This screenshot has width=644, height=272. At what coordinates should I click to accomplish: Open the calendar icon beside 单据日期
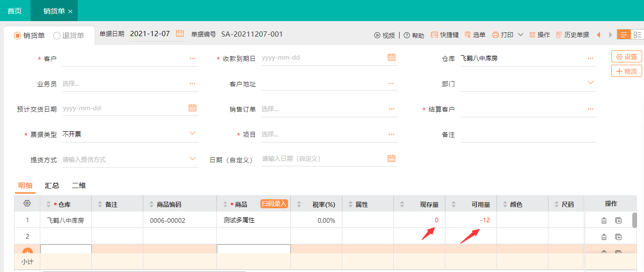point(180,33)
